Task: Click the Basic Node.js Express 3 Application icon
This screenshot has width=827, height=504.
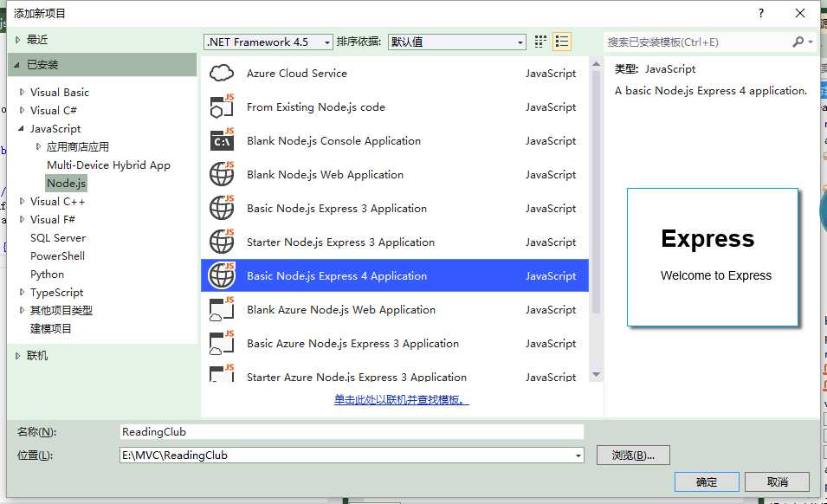Action: pos(222,208)
